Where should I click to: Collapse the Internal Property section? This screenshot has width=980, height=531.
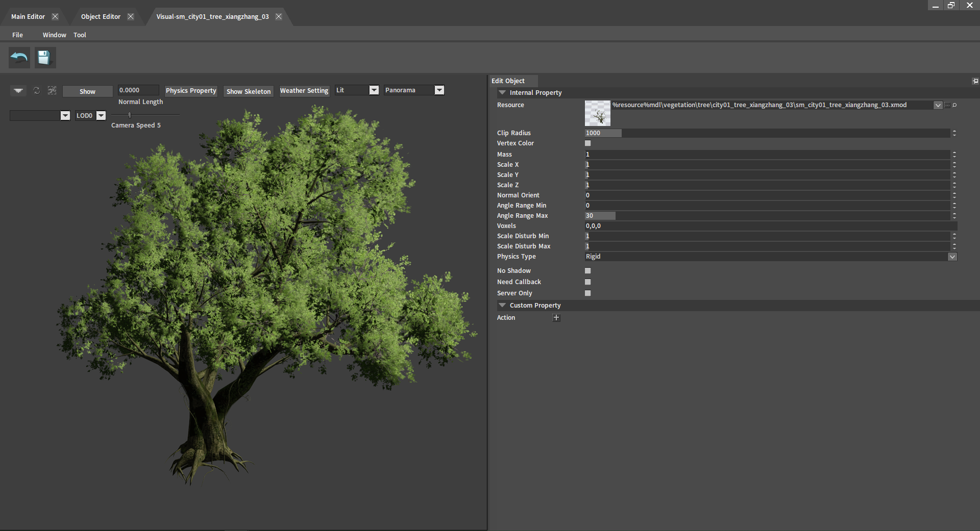click(502, 93)
